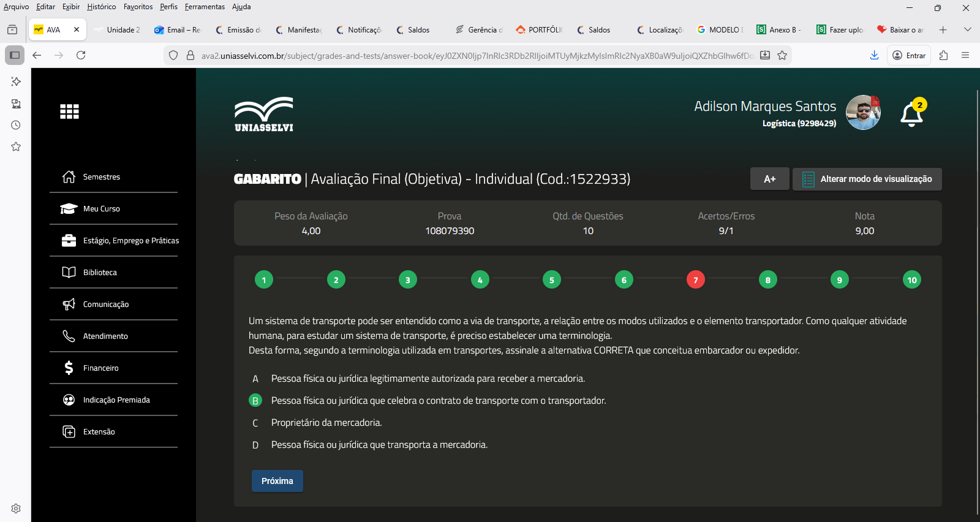
Task: Click the Biblioteca book icon
Action: 69,272
